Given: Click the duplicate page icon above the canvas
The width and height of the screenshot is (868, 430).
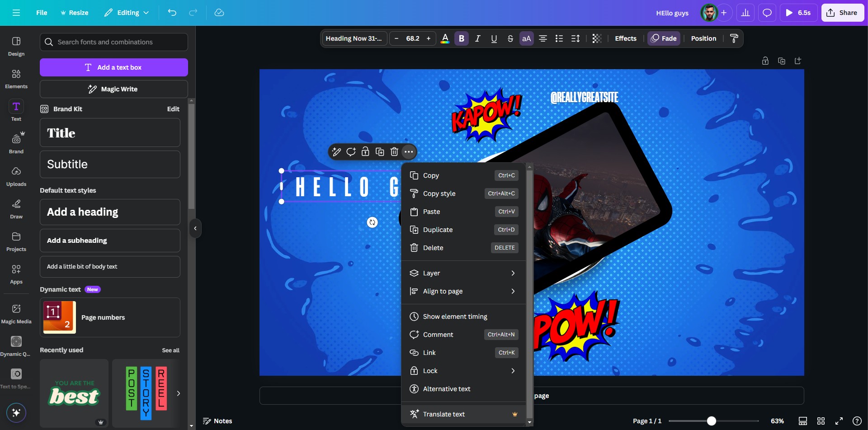Looking at the screenshot, I should pyautogui.click(x=781, y=61).
